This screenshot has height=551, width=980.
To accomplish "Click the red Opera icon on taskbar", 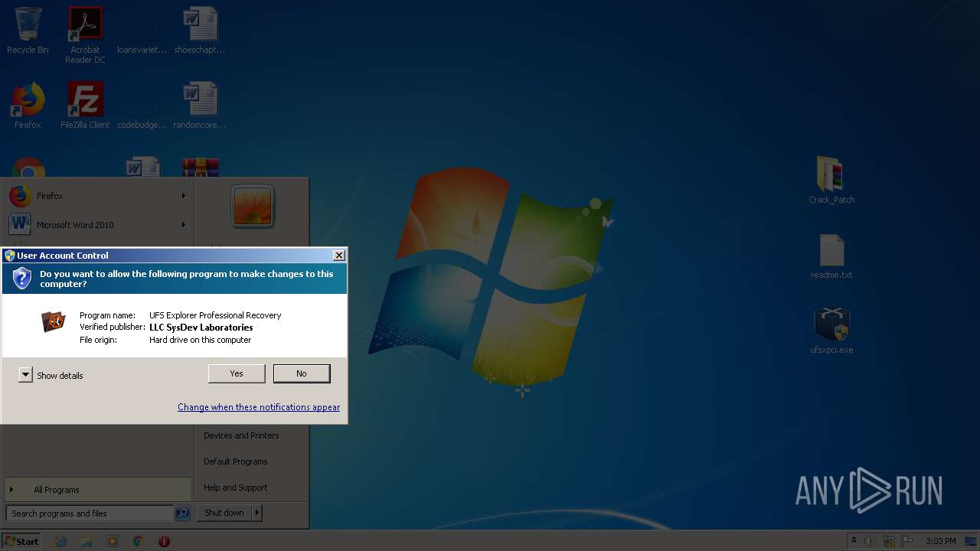I will click(x=164, y=541).
